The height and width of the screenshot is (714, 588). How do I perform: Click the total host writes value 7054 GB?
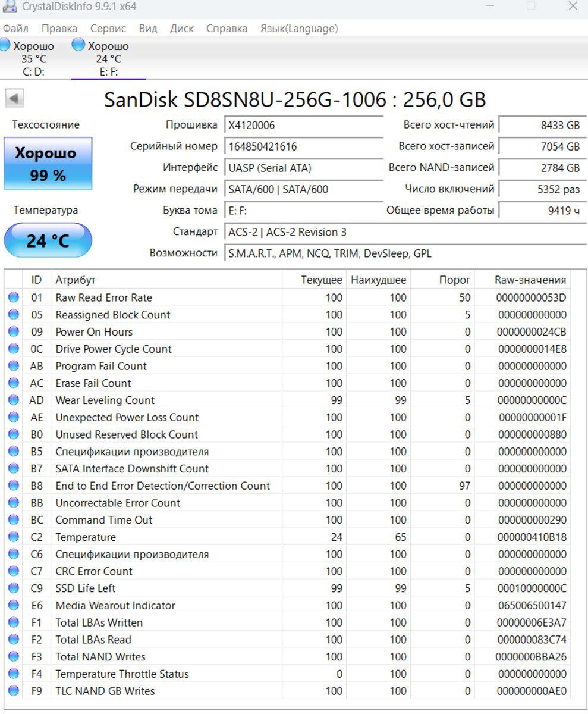[x=543, y=146]
